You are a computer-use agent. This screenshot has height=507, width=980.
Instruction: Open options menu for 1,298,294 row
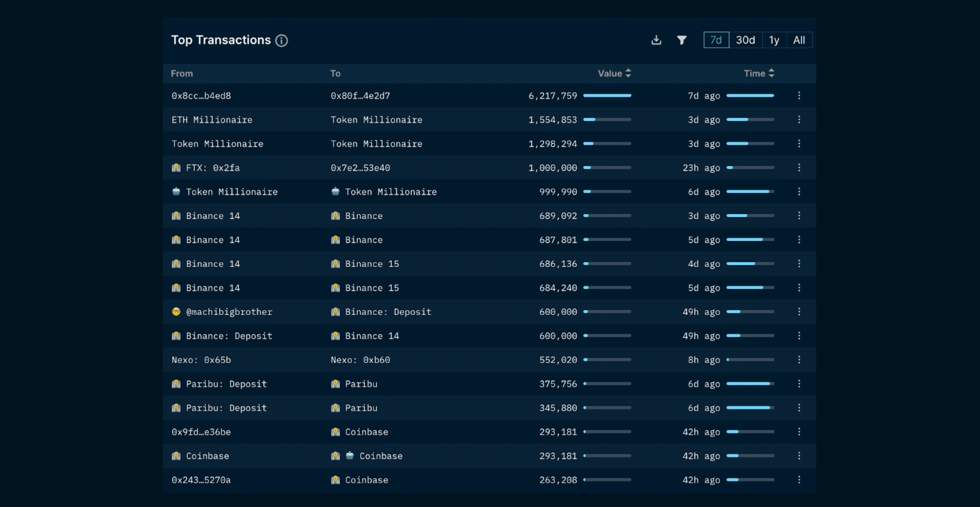coord(799,144)
